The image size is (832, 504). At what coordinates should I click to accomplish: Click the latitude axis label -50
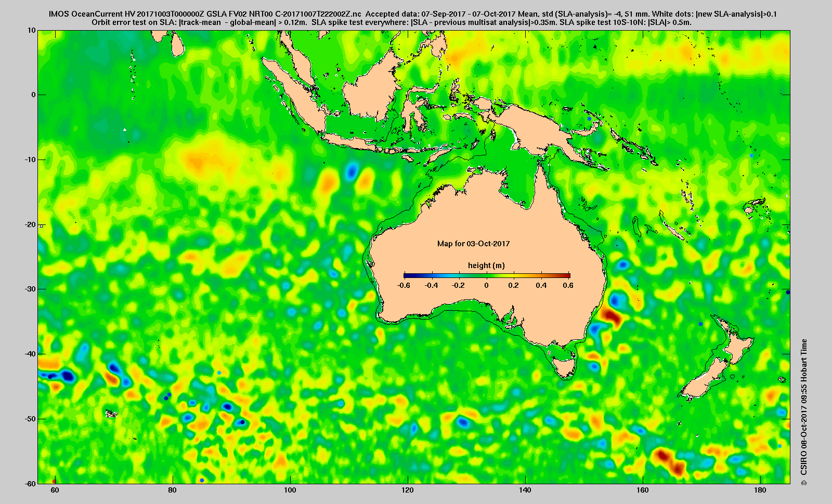coord(30,419)
